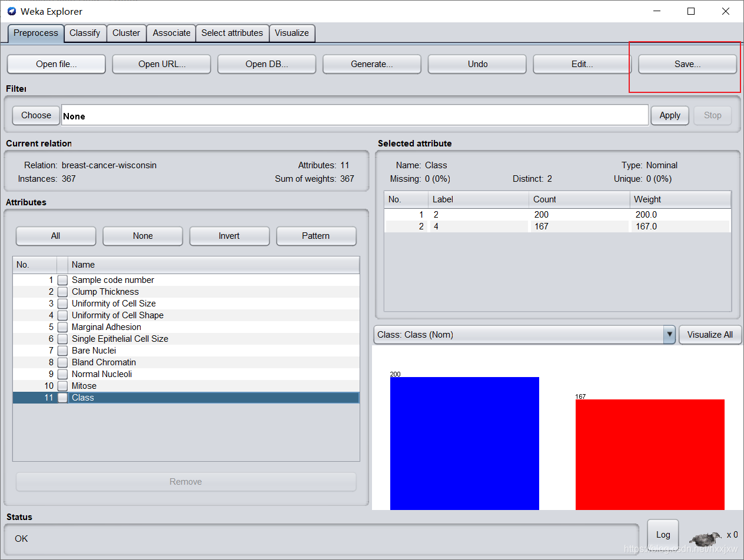Check the Uniformity of Cell Shape box

tap(62, 315)
